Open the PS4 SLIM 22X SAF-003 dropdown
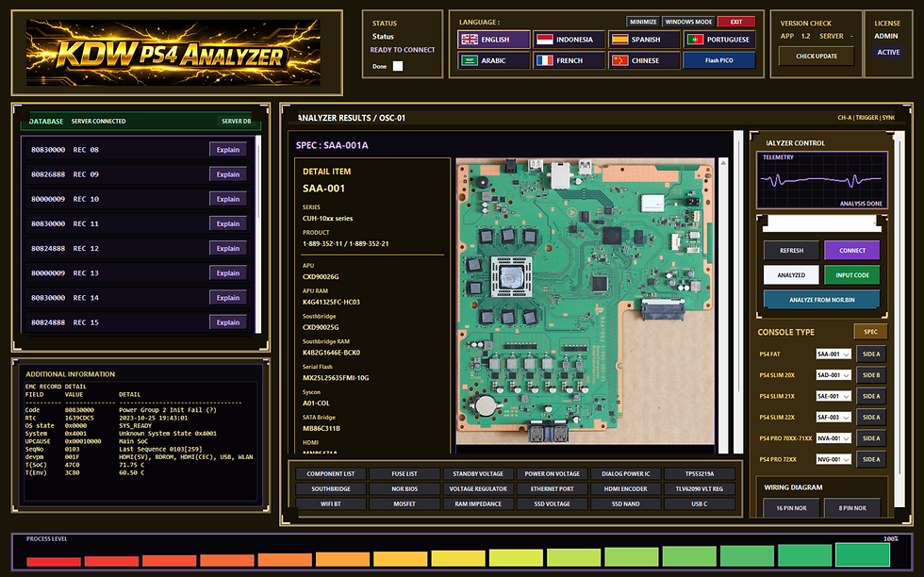 click(833, 418)
